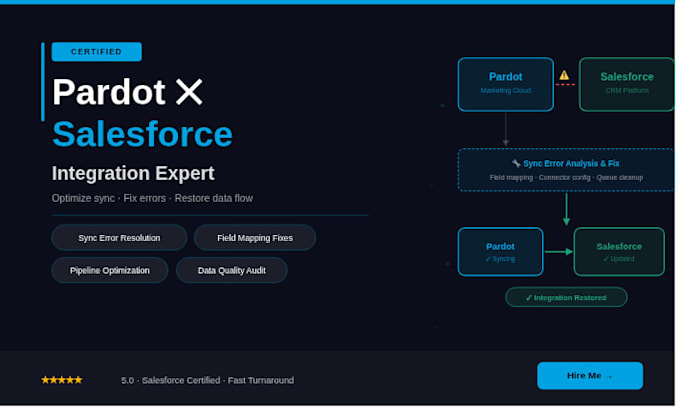
Task: Select the Salesforce CRM Platform box
Action: pos(627,84)
